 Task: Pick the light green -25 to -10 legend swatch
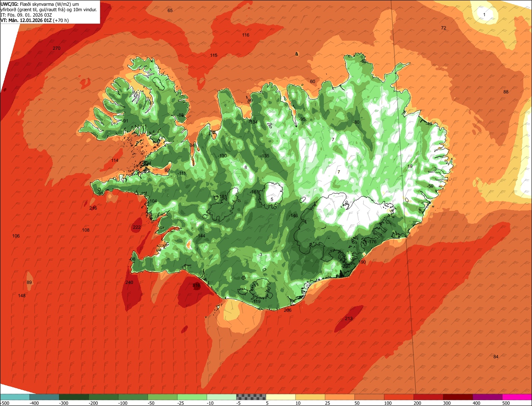pyautogui.click(x=192, y=397)
